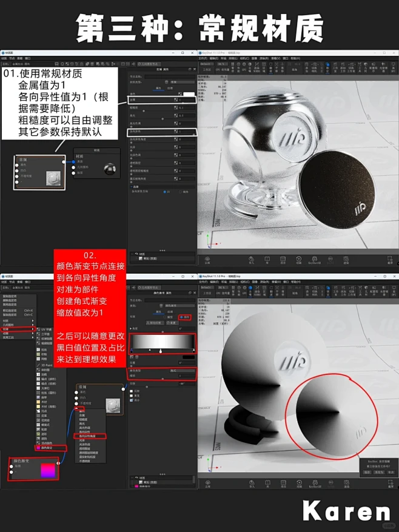This screenshot has height=532, width=399.
Task: Click 截屏 screenshot icon under the gradient-sphere viewport
Action: [391, 483]
